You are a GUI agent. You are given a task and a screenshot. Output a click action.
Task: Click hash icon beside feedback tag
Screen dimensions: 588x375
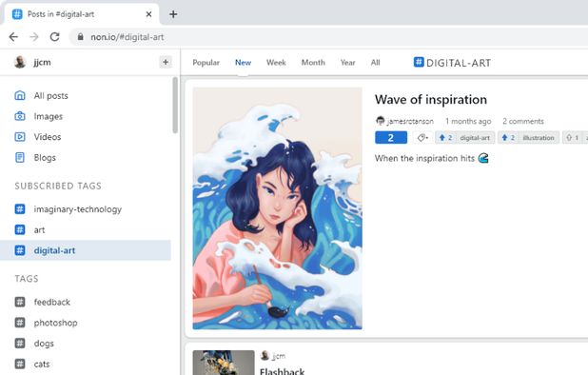click(x=20, y=302)
